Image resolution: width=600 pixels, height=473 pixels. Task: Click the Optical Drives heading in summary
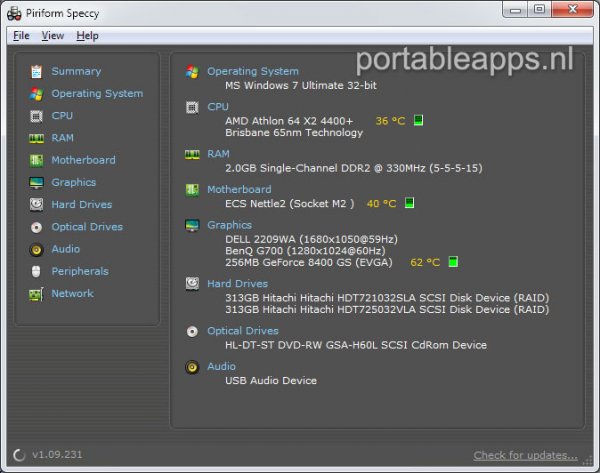pyautogui.click(x=242, y=331)
